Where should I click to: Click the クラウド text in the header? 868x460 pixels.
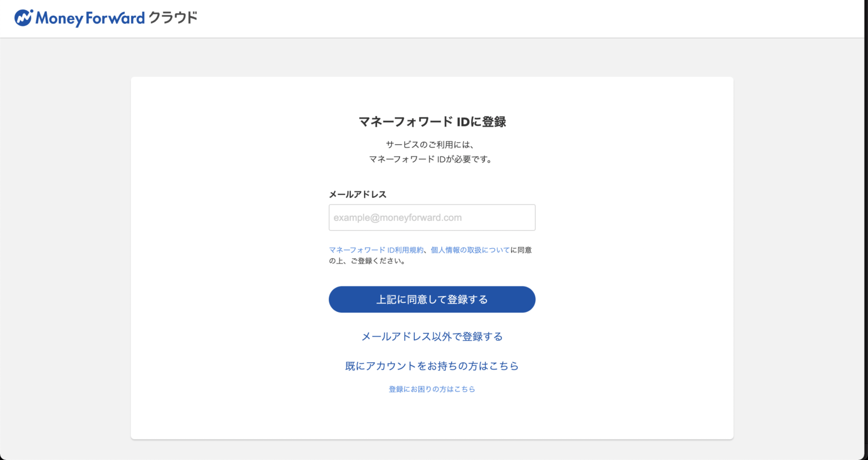pos(173,18)
